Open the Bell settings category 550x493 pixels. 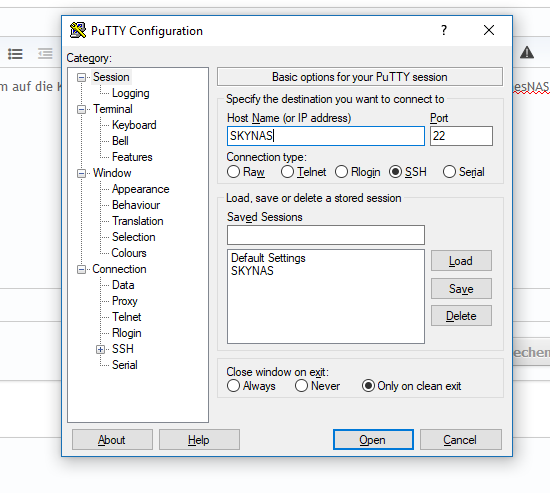pos(120,141)
